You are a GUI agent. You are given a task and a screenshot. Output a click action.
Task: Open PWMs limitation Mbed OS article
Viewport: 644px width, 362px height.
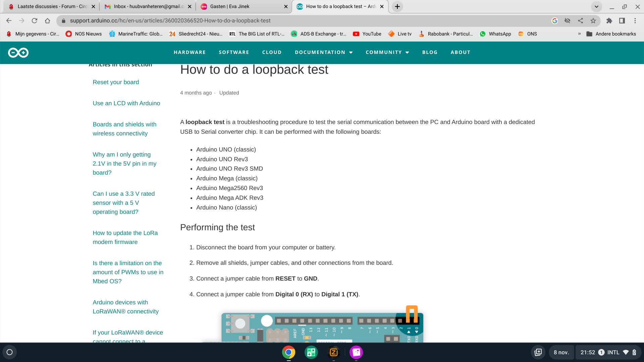(128, 272)
